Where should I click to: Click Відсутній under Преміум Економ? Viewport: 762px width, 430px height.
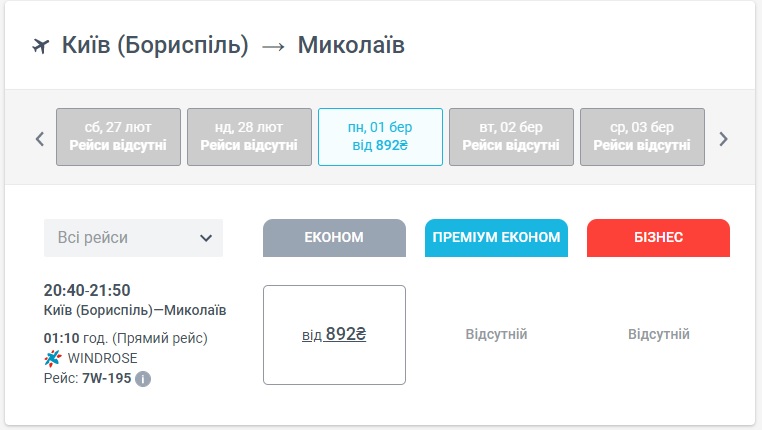pos(496,334)
